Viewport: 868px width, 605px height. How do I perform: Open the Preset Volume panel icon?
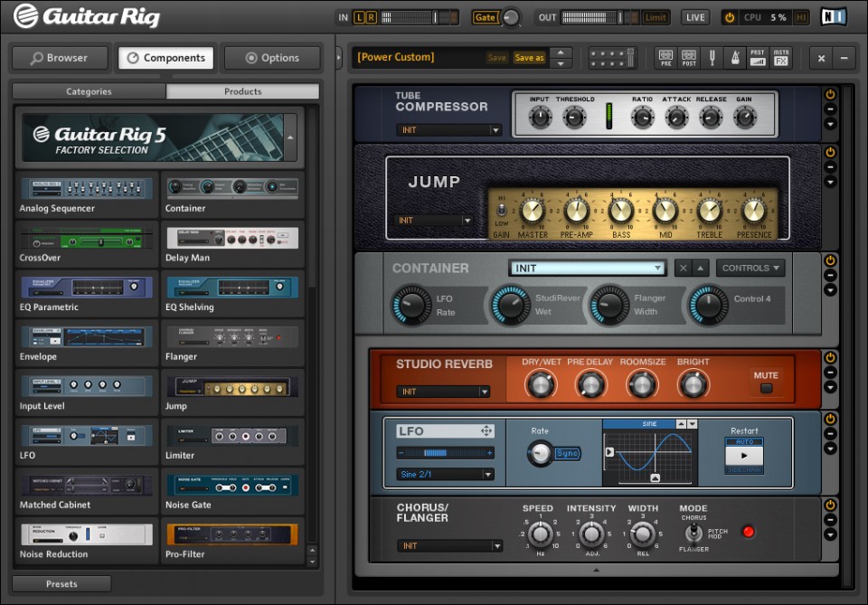pyautogui.click(x=758, y=58)
